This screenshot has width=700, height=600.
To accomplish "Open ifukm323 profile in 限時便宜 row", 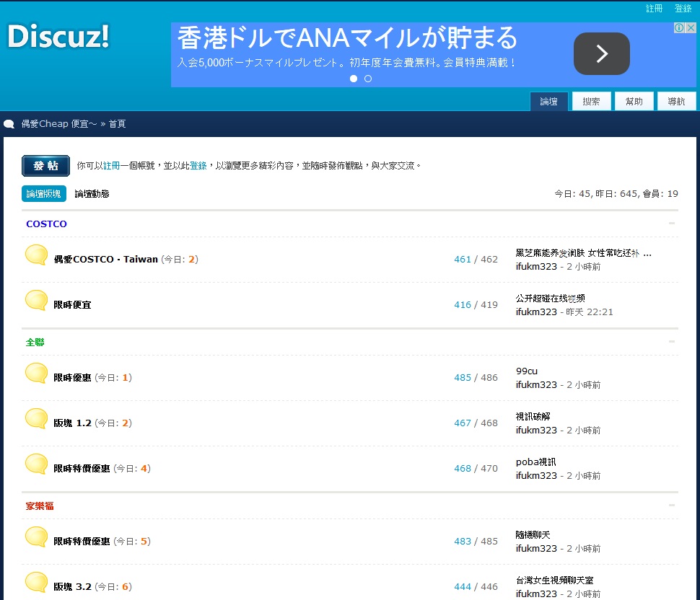I will point(536,312).
